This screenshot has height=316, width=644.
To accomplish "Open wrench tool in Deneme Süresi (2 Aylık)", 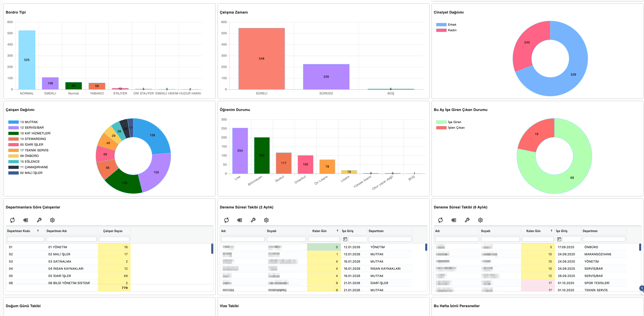I will coord(253,220).
